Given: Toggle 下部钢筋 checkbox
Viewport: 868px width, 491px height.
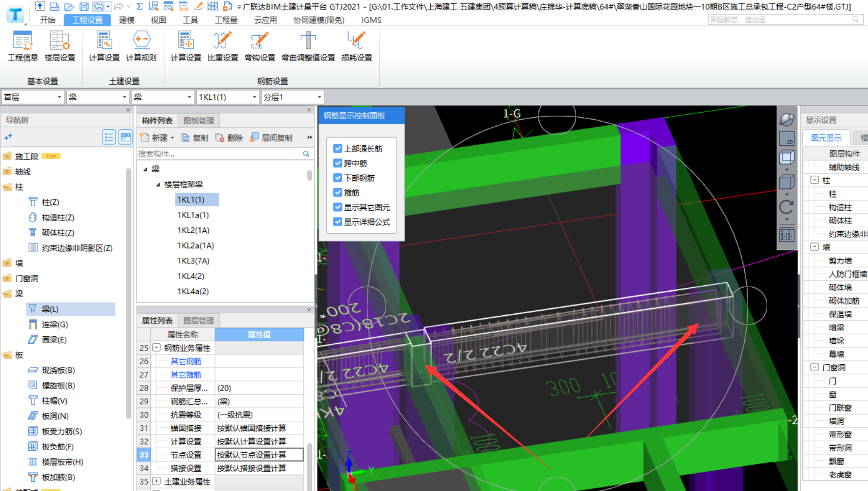Looking at the screenshot, I should pyautogui.click(x=337, y=178).
